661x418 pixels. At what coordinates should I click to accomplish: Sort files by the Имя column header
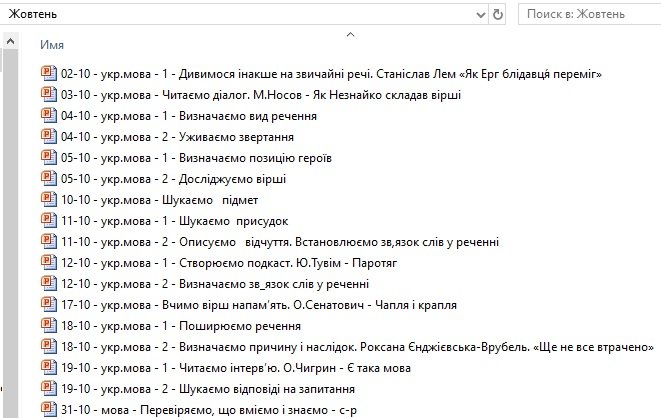pos(53,46)
